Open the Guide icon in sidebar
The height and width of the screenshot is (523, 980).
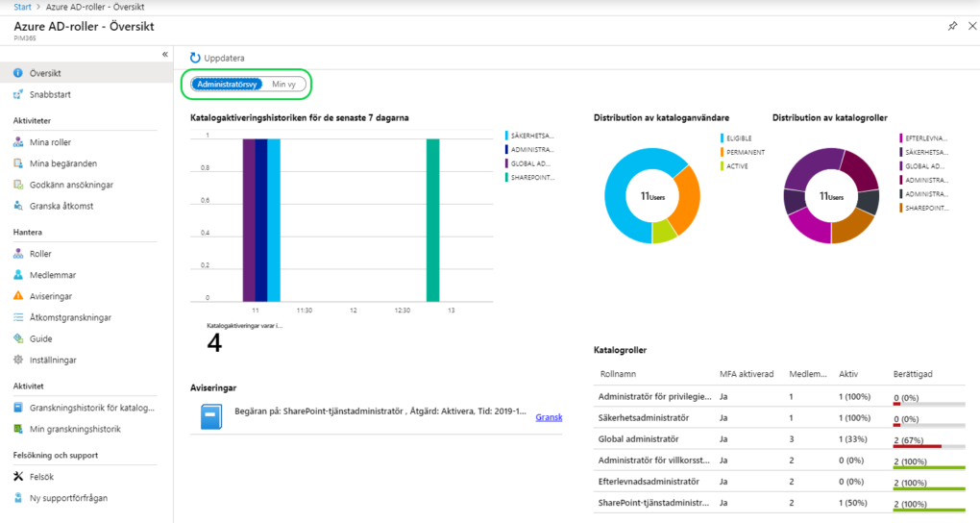pos(18,338)
